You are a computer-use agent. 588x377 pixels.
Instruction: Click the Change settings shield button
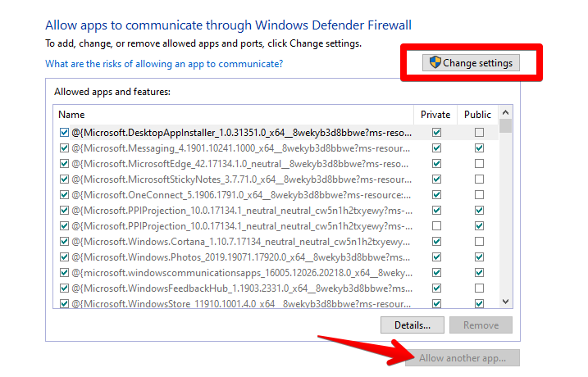coord(471,62)
